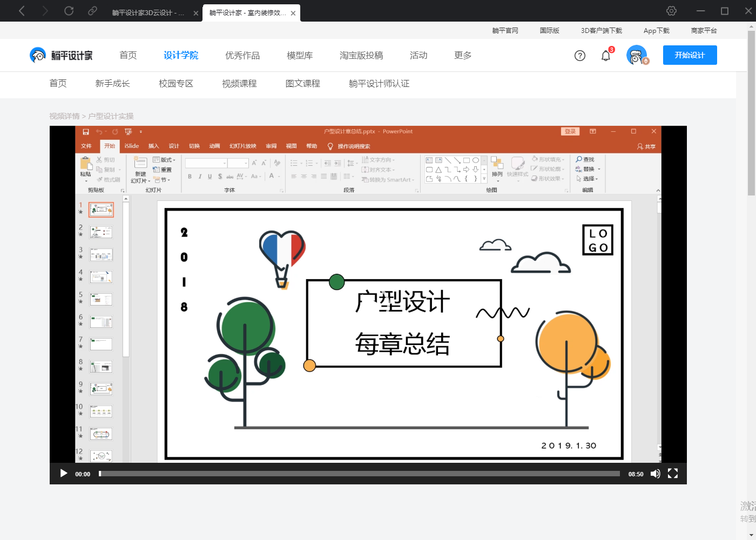The image size is (756, 540).
Task: Open the 活动 navigation menu
Action: pyautogui.click(x=418, y=55)
